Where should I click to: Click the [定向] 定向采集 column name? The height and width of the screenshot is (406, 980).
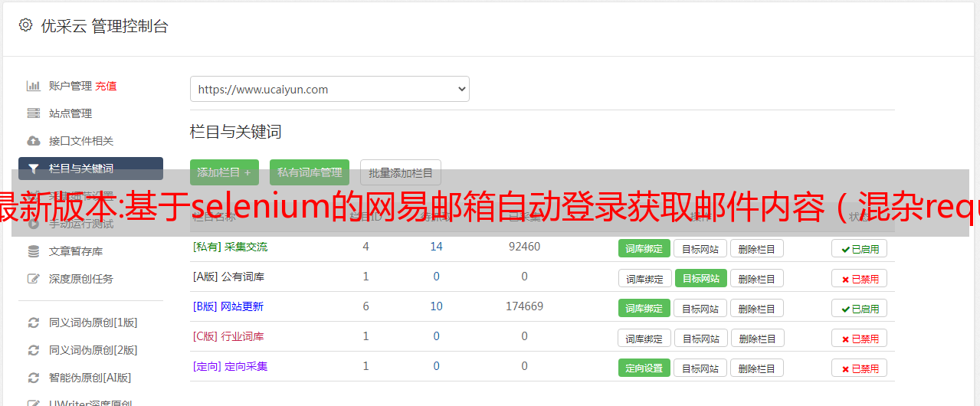(230, 366)
